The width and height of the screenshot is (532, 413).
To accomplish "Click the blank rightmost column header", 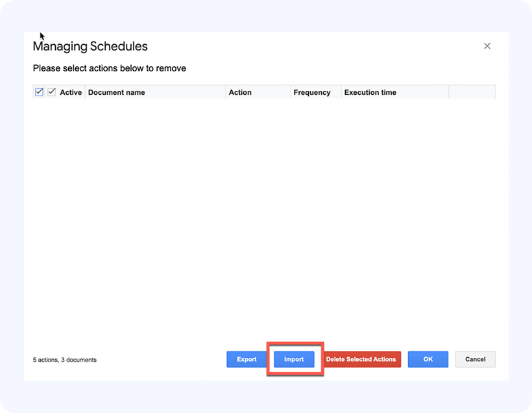I will (x=472, y=92).
